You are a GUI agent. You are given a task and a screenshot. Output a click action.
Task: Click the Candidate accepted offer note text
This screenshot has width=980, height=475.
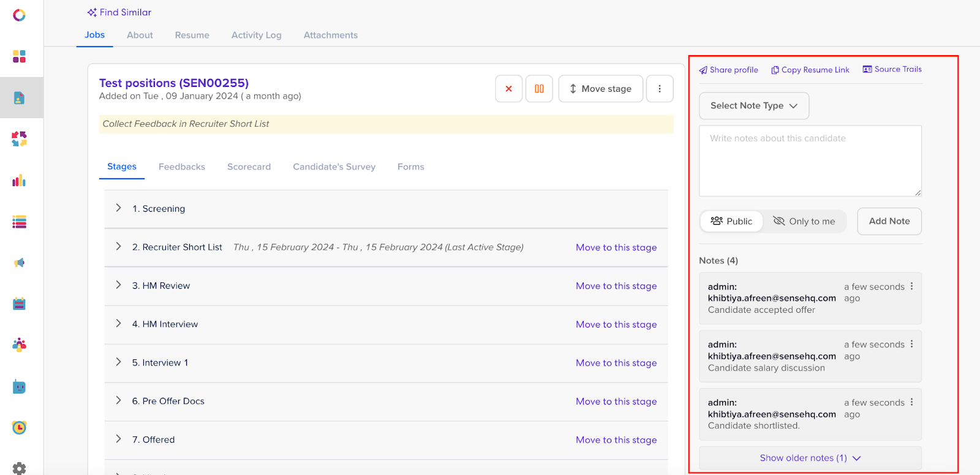761,310
